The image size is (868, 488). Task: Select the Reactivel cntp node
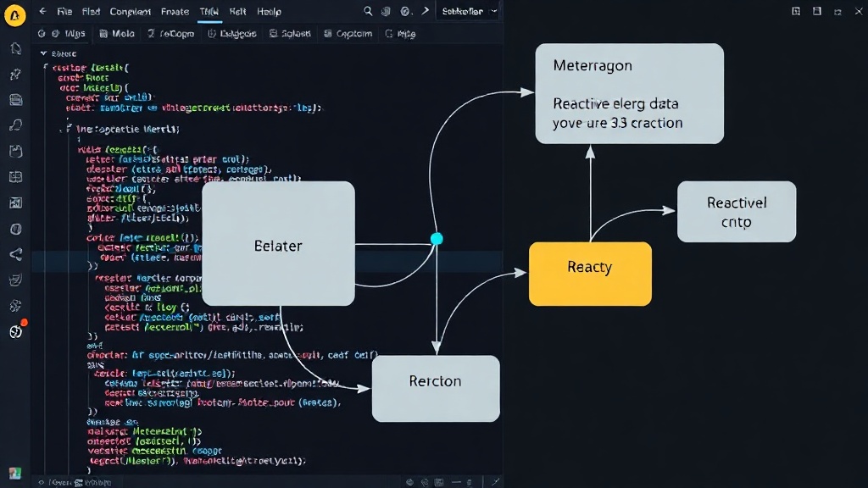tap(737, 211)
